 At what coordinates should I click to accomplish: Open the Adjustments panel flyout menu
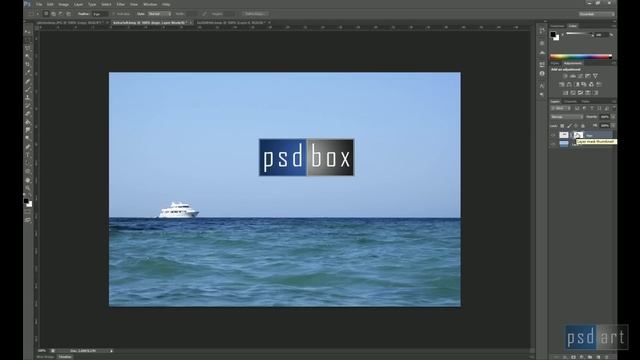[613, 63]
